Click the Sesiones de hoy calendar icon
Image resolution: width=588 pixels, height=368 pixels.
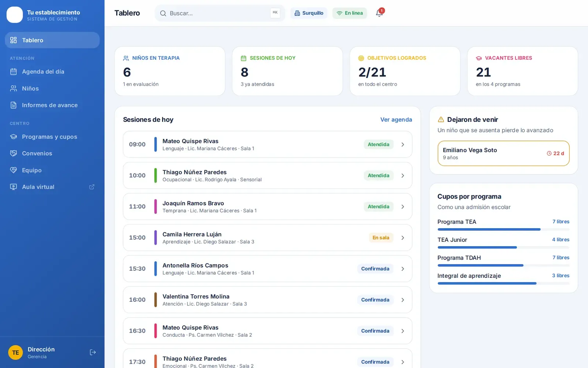point(243,58)
